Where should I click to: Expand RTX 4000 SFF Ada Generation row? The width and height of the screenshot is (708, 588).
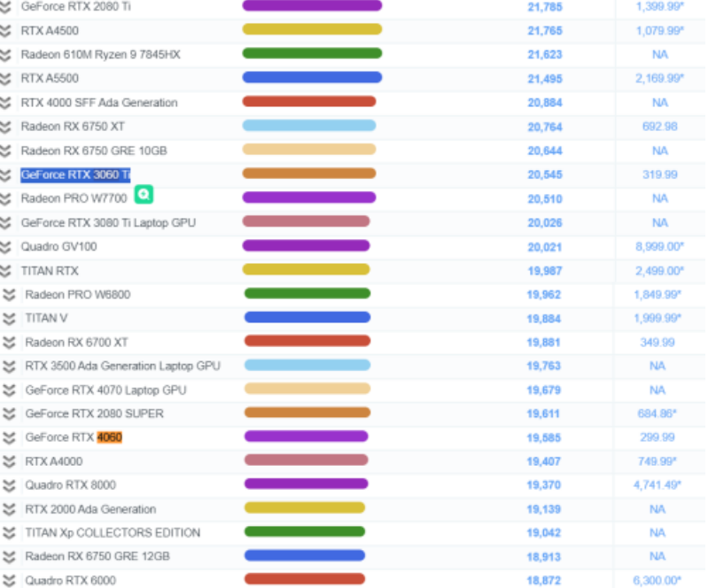(x=5, y=103)
